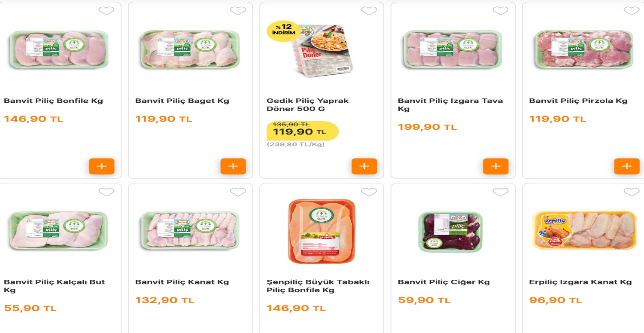Mark Erpiliç Izgara Kanat as favorite

[632, 192]
